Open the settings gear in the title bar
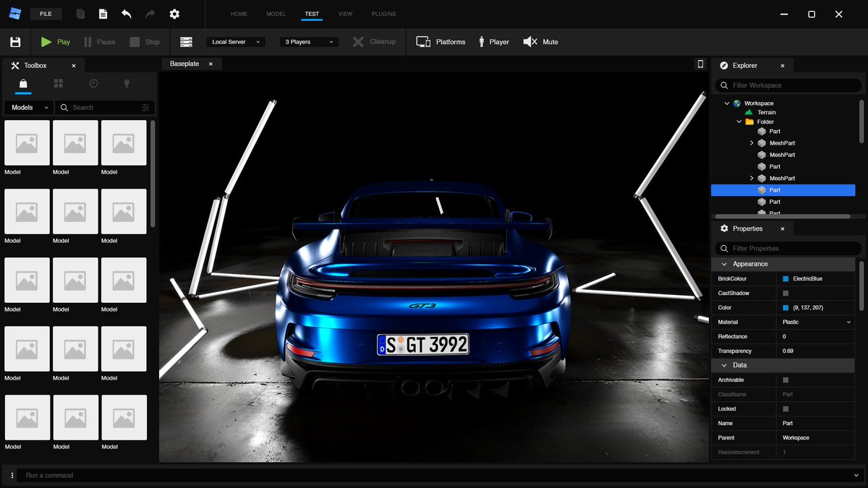This screenshot has width=868, height=488. 174,14
